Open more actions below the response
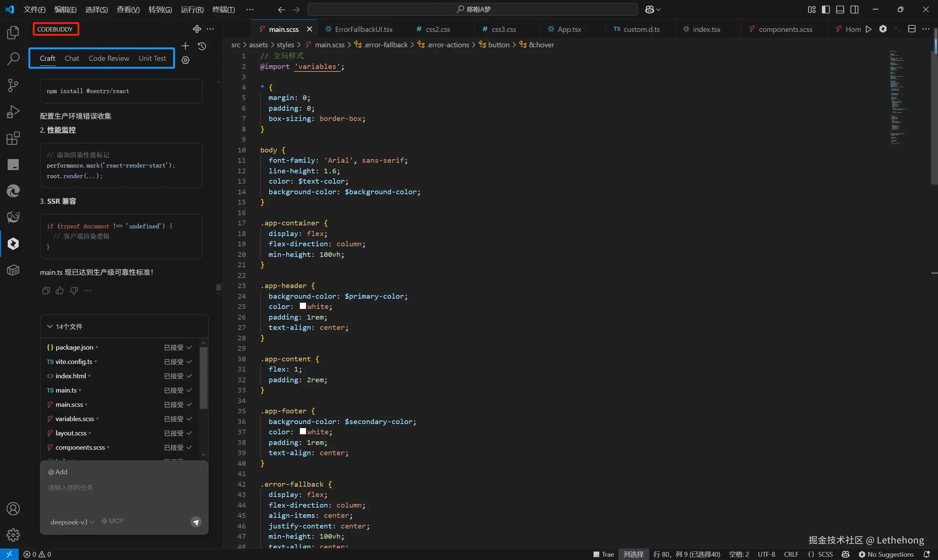 coord(88,291)
